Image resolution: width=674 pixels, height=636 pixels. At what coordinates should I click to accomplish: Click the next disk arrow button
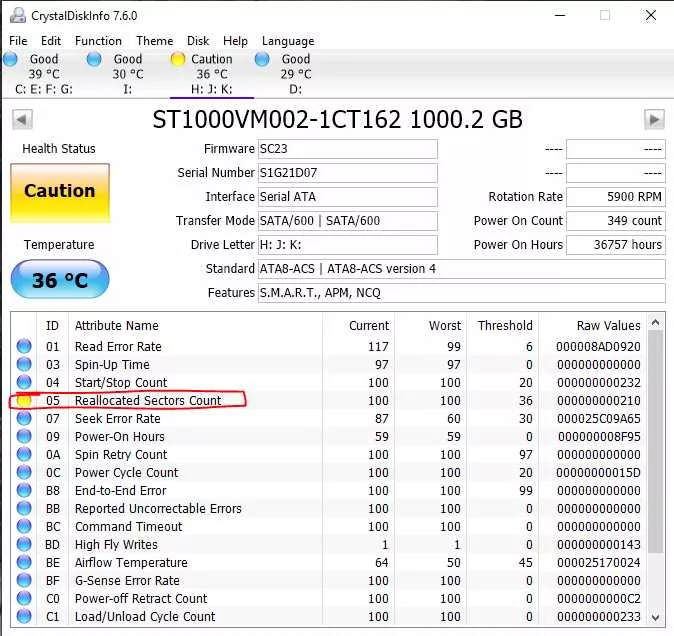tap(654, 119)
